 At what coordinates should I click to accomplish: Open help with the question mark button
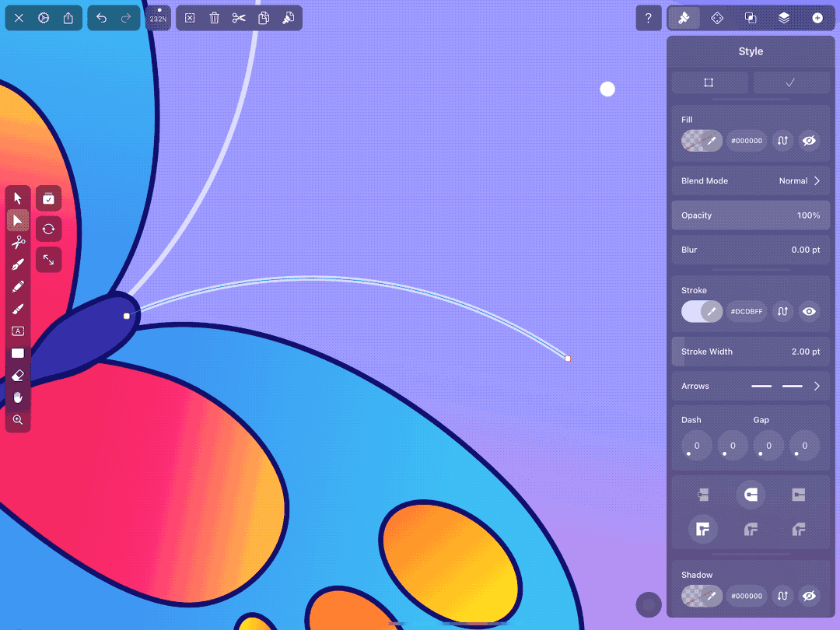(x=648, y=18)
